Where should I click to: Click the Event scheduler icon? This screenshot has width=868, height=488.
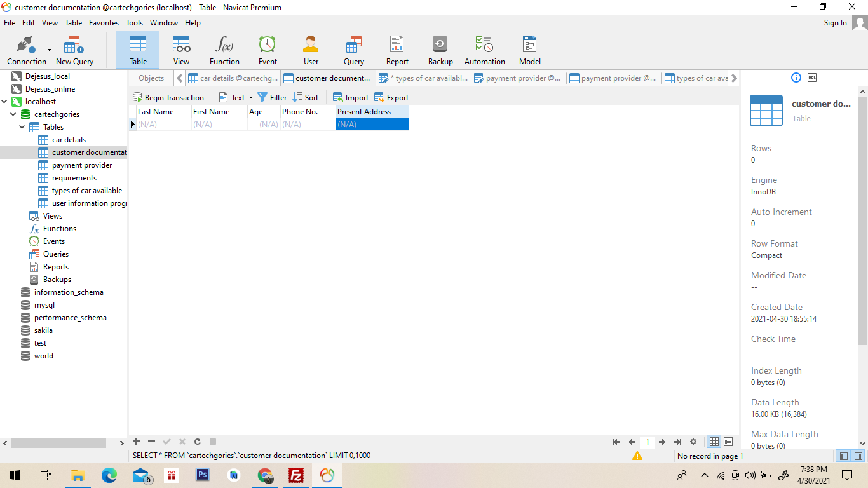click(268, 50)
